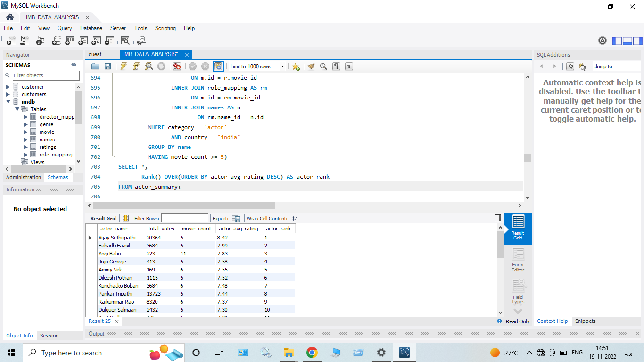Switch to the Administration sidebar tab
Image resolution: width=644 pixels, height=362 pixels.
click(23, 177)
